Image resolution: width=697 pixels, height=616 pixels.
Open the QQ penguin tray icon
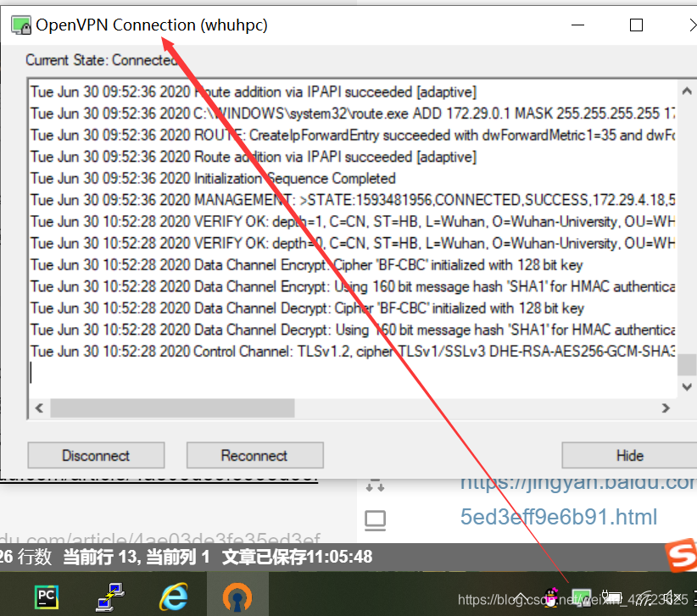[552, 597]
